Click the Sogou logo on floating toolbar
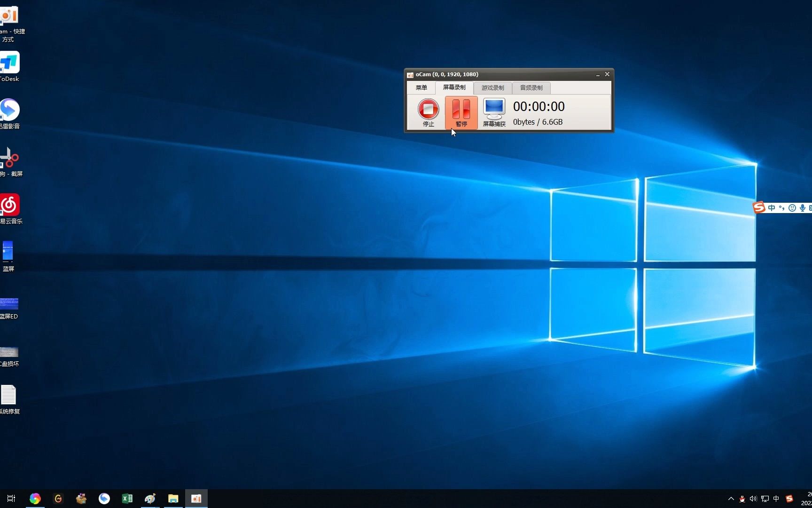Screen dimensions: 812x508 click(x=759, y=207)
